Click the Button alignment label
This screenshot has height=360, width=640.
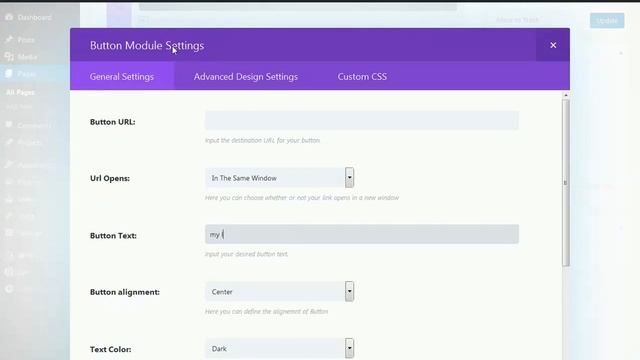(x=125, y=292)
